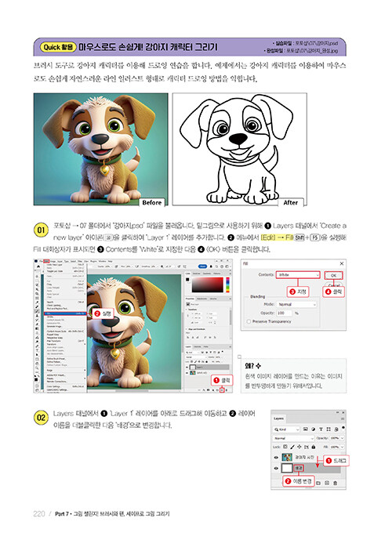Click the lock position move icon

point(299,447)
